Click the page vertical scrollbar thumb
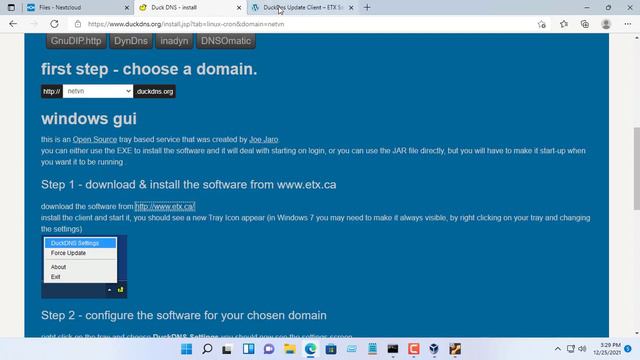 point(636,169)
